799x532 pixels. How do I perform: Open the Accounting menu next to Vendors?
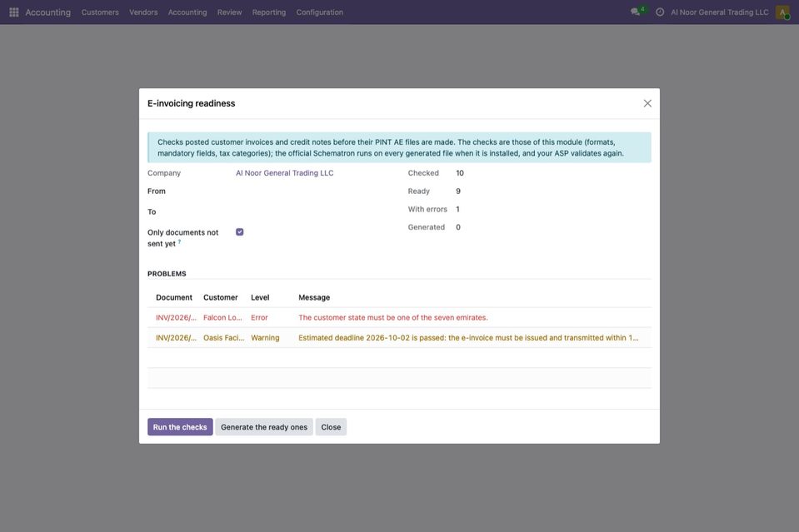click(187, 12)
